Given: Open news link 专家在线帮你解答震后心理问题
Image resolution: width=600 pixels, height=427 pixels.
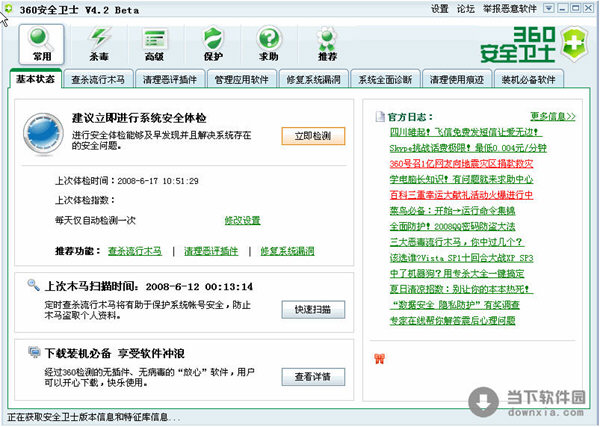Looking at the screenshot, I should [x=452, y=320].
